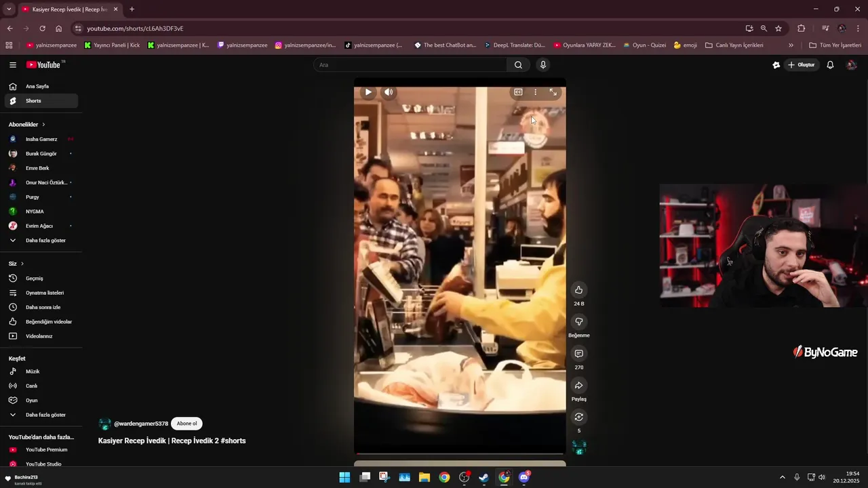The width and height of the screenshot is (868, 488).
Task: Open Geçmiş watch history
Action: coord(41,279)
